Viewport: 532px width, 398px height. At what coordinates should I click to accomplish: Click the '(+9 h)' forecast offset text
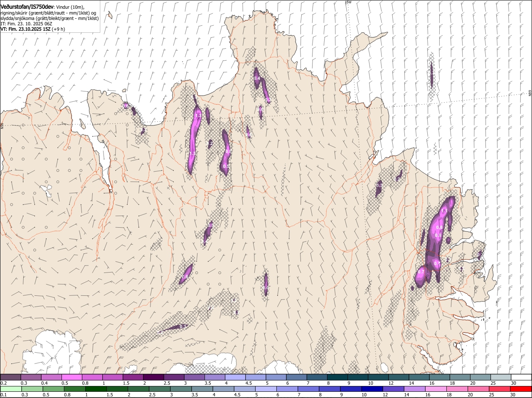point(59,29)
